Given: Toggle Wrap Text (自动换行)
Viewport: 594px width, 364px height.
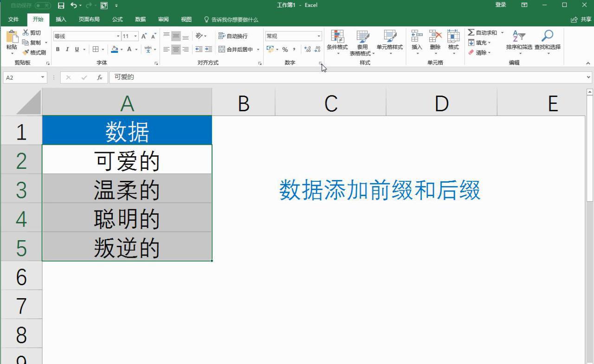Looking at the screenshot, I should (233, 36).
